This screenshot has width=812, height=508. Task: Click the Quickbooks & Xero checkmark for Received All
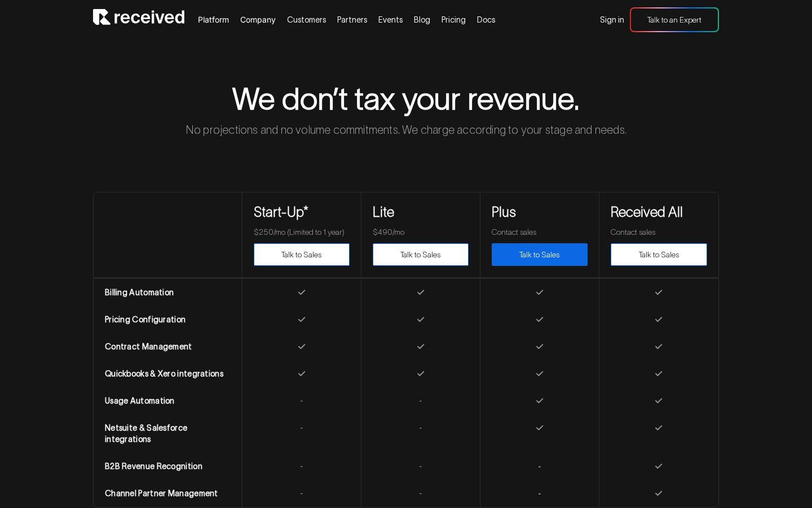659,374
